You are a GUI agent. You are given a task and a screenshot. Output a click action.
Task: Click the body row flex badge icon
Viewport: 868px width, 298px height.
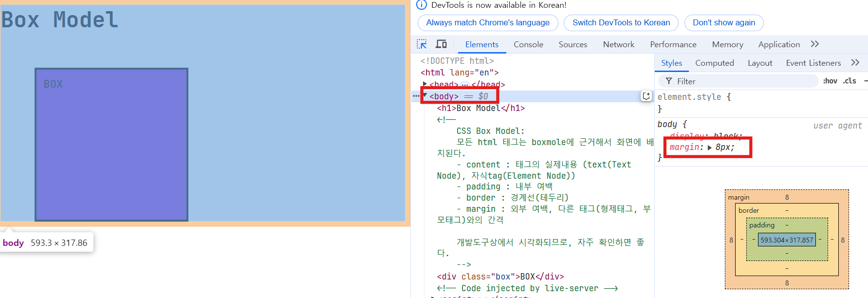tap(646, 96)
